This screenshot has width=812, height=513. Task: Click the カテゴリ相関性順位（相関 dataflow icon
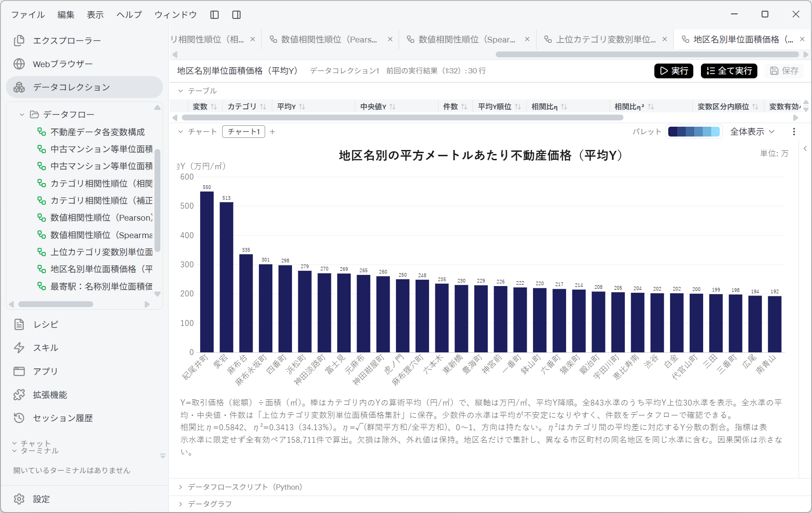42,183
